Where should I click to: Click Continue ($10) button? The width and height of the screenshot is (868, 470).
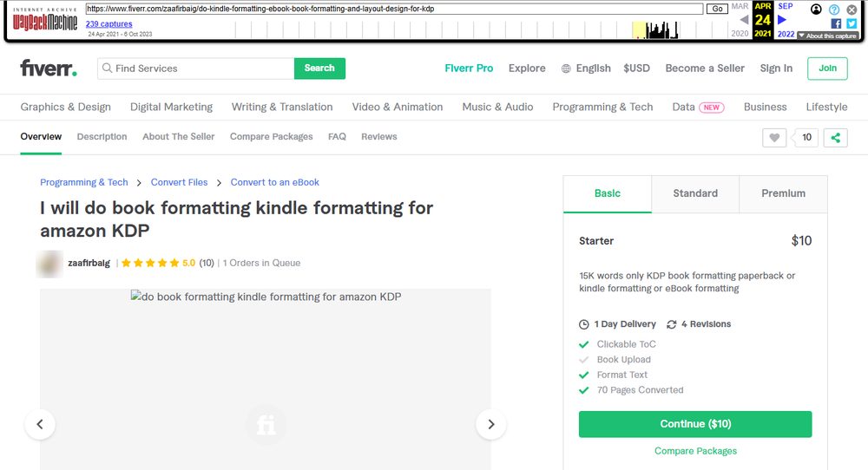695,424
